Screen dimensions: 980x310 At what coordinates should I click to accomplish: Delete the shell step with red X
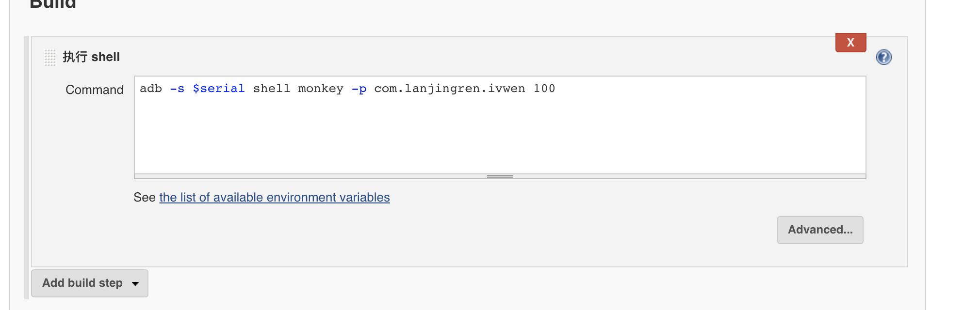[850, 42]
